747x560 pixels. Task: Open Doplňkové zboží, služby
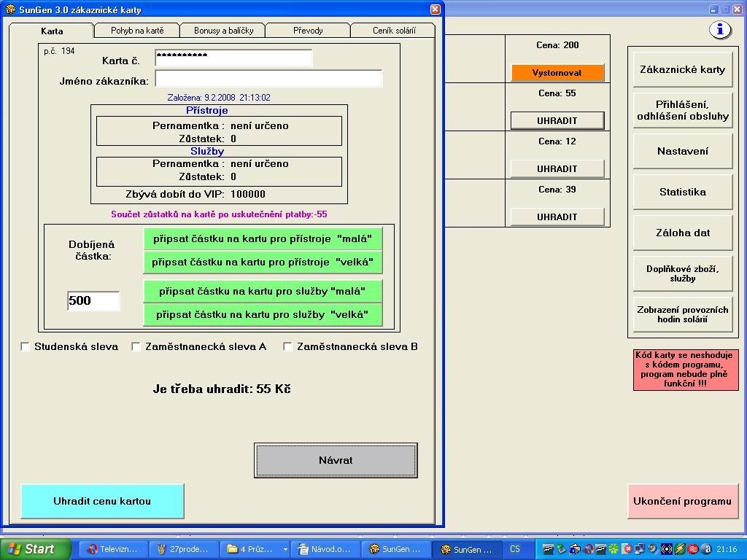click(x=683, y=274)
